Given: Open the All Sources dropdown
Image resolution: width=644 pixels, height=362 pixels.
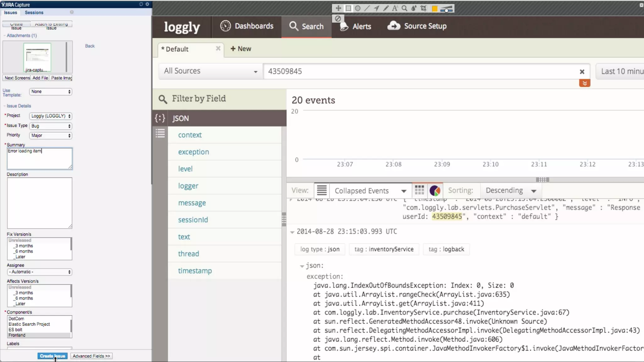Looking at the screenshot, I should (x=210, y=71).
